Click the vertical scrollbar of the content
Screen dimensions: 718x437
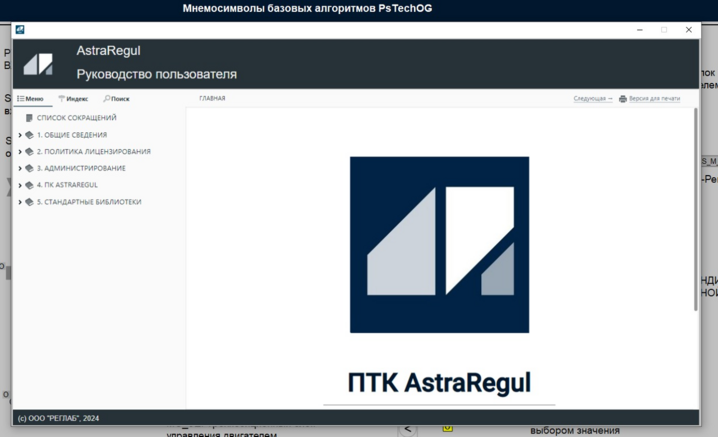[x=696, y=210]
